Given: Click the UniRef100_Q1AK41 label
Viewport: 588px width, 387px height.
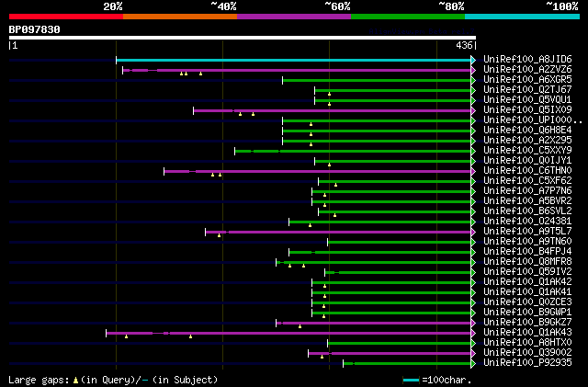Looking at the screenshot, I should pos(527,292).
